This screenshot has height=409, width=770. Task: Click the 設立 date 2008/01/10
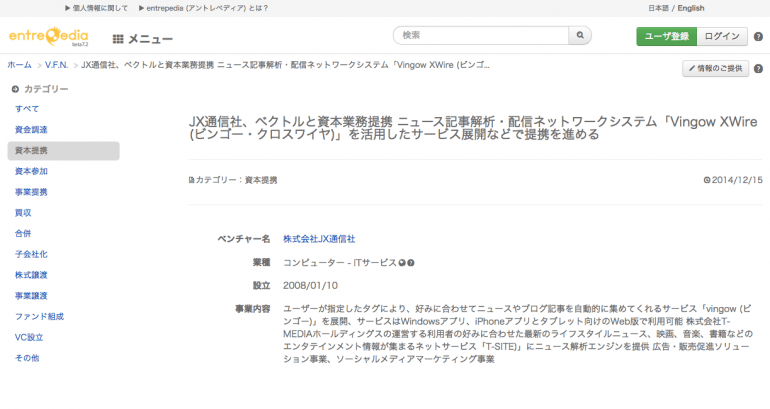[310, 286]
